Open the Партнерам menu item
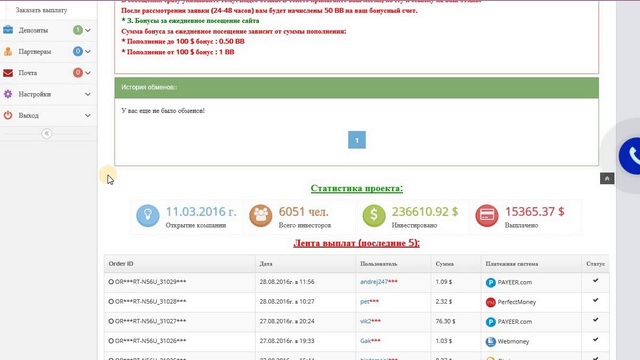 [48, 51]
